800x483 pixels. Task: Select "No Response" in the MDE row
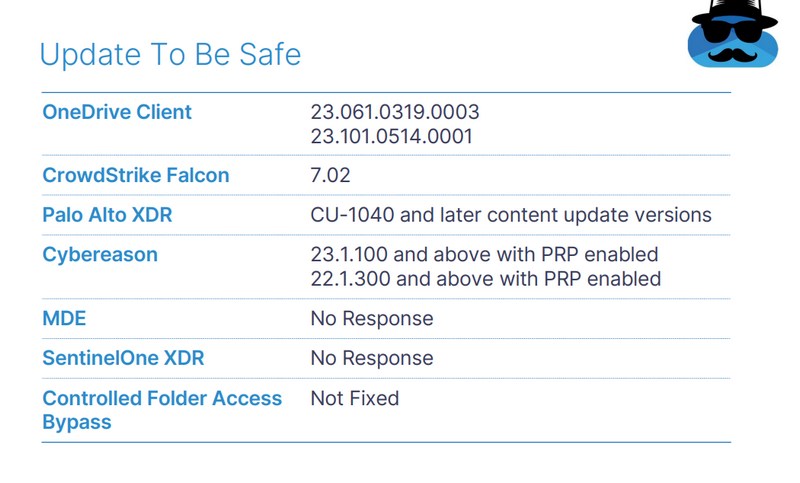[372, 319]
